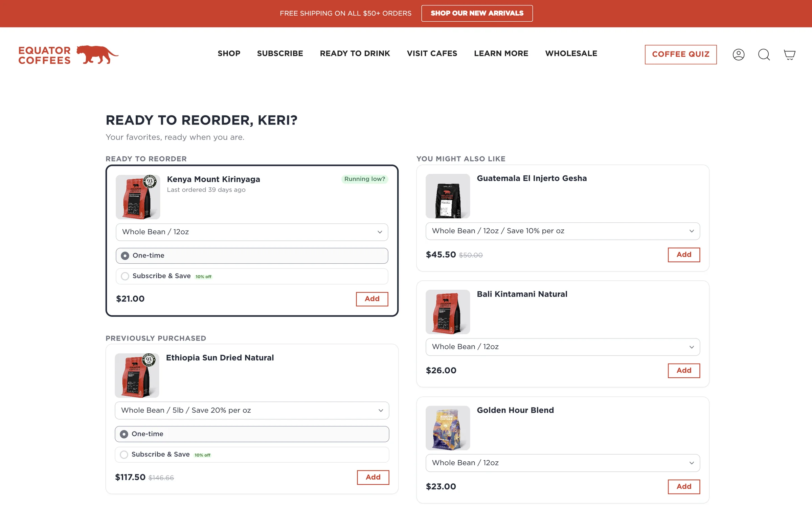812x528 pixels.
Task: Click SHOP OUR NEW ARRIVALS banner button
Action: [x=477, y=13]
